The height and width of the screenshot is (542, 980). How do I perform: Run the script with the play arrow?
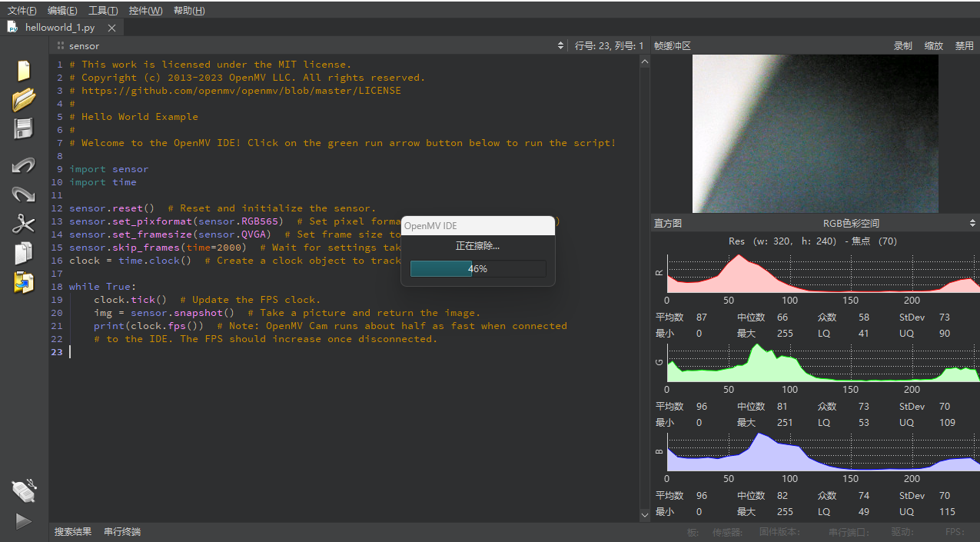click(x=24, y=521)
